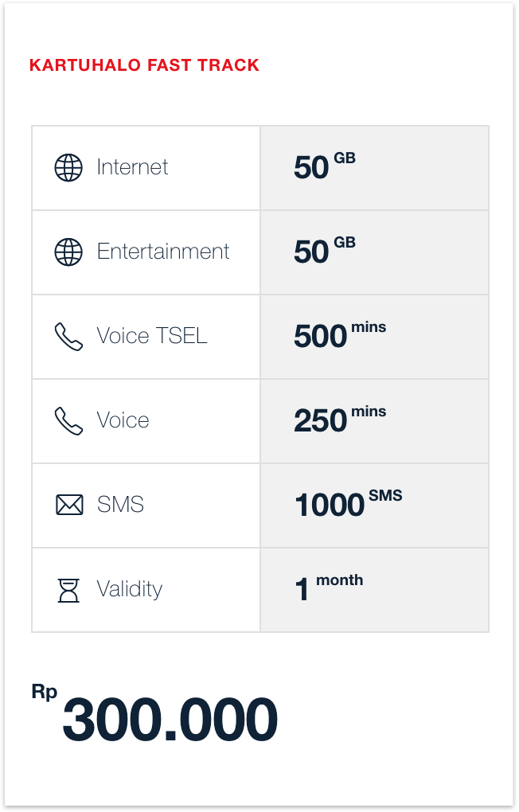
Task: Click the hourglass icon beside Validity
Action: pyautogui.click(x=69, y=590)
